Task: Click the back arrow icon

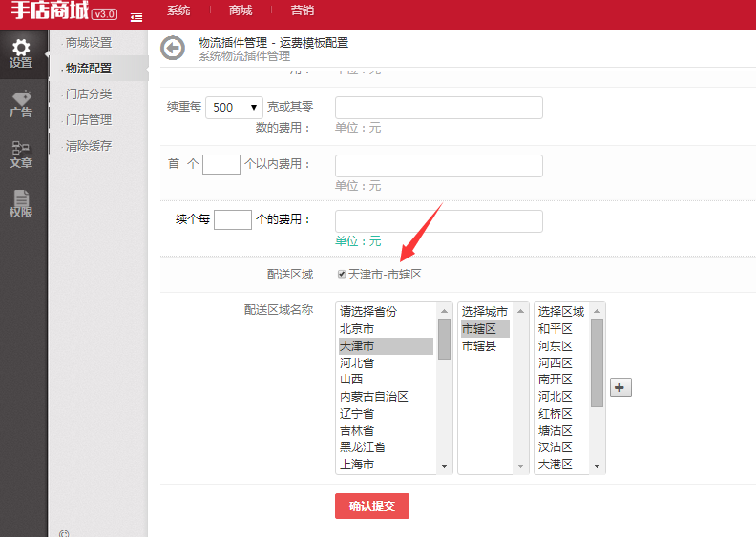Action: coord(172,49)
